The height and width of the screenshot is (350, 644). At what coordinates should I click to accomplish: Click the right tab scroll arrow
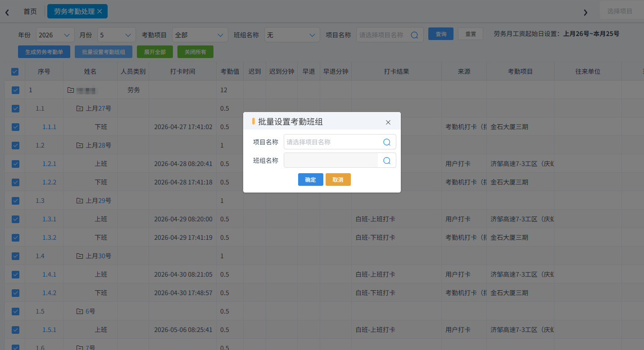(x=585, y=12)
